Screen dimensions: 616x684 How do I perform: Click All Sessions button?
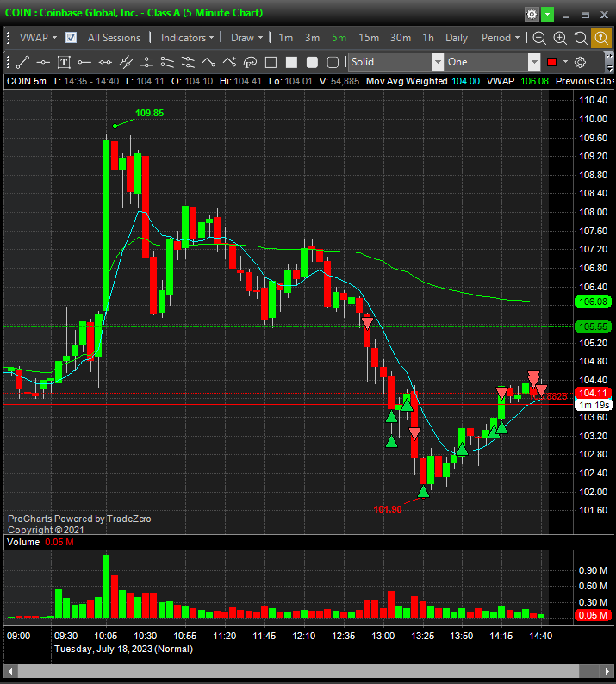click(114, 38)
